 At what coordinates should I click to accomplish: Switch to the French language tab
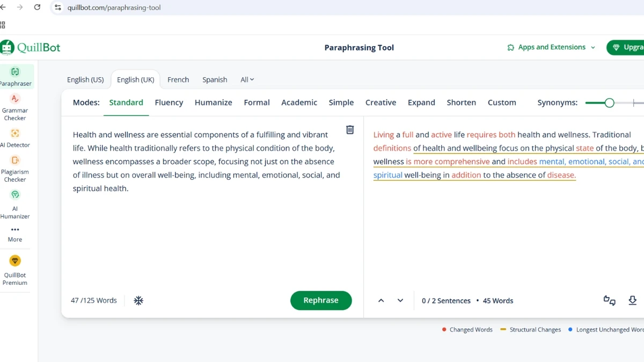[178, 79]
